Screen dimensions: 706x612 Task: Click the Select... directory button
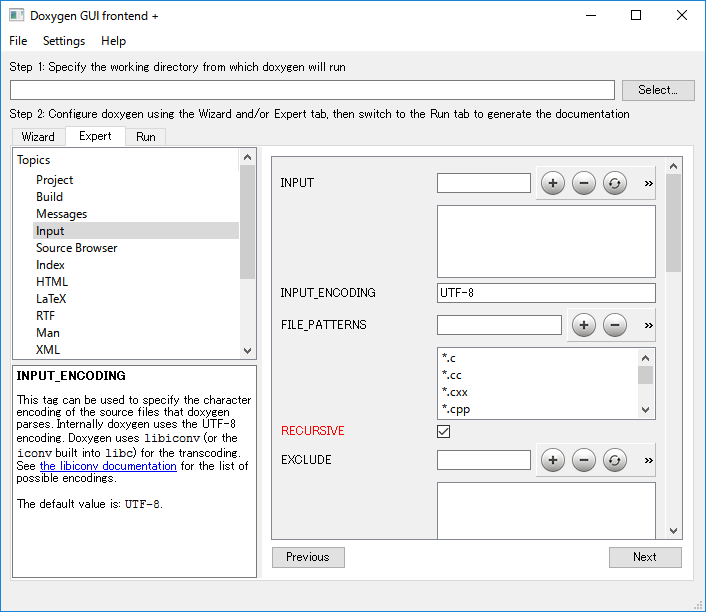point(658,90)
